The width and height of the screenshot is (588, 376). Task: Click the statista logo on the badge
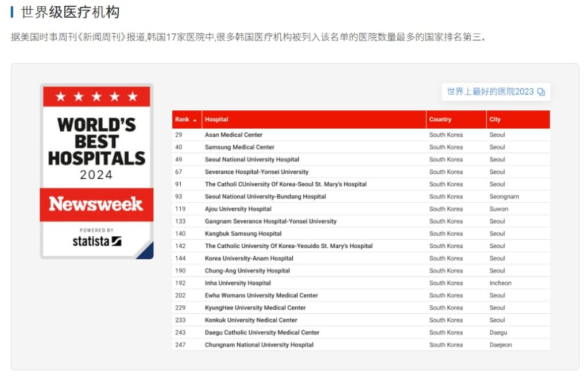point(96,241)
